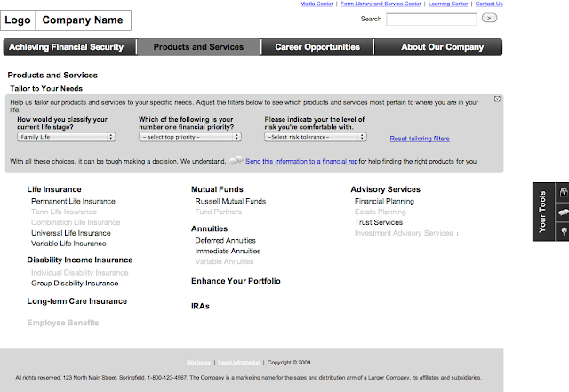This screenshot has width=569, height=392.
Task: Open Financial Planning
Action: (x=384, y=201)
